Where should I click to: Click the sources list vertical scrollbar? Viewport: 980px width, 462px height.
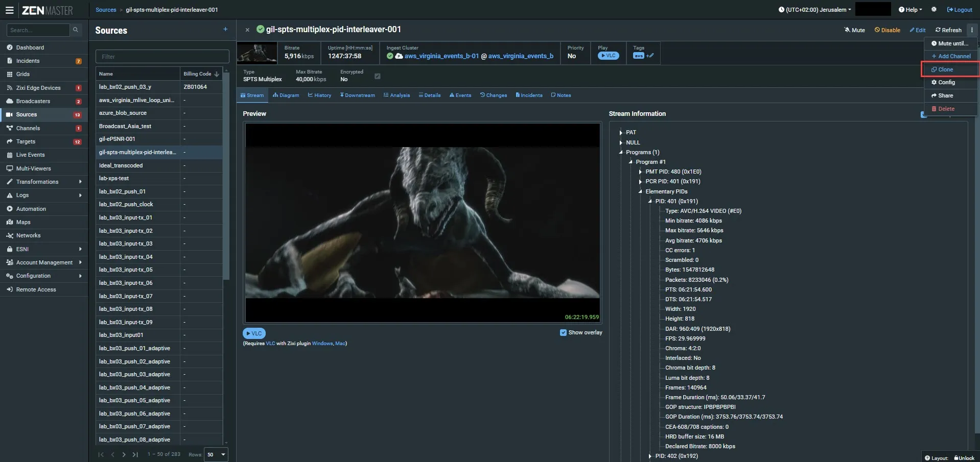pyautogui.click(x=226, y=176)
